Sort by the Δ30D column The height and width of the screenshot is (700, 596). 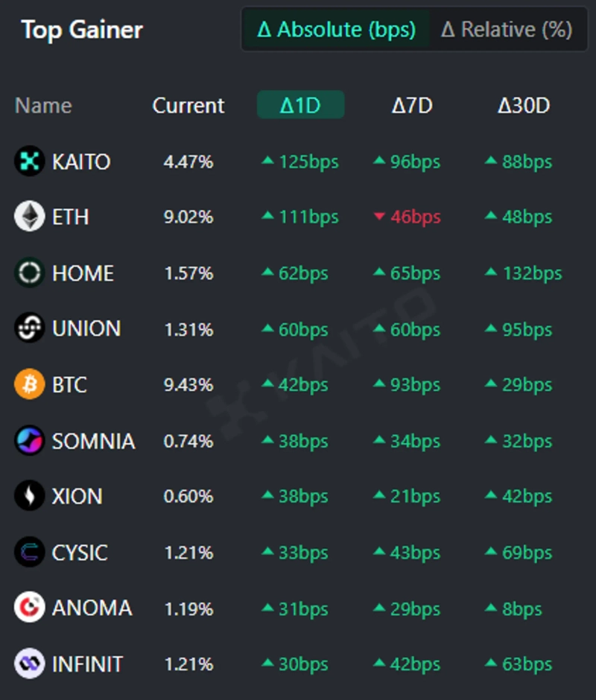point(524,105)
